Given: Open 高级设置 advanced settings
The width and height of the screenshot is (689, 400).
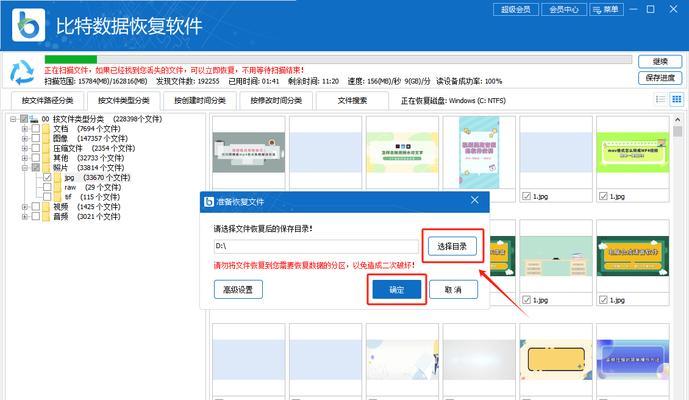Looking at the screenshot, I should pos(238,290).
